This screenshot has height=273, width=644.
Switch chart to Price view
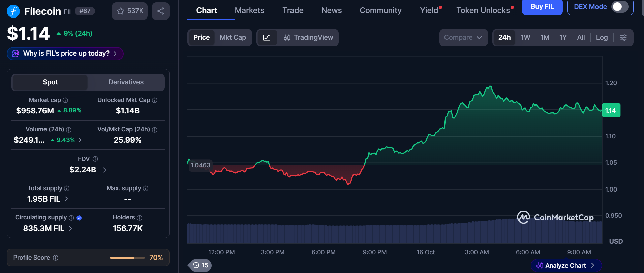point(202,38)
